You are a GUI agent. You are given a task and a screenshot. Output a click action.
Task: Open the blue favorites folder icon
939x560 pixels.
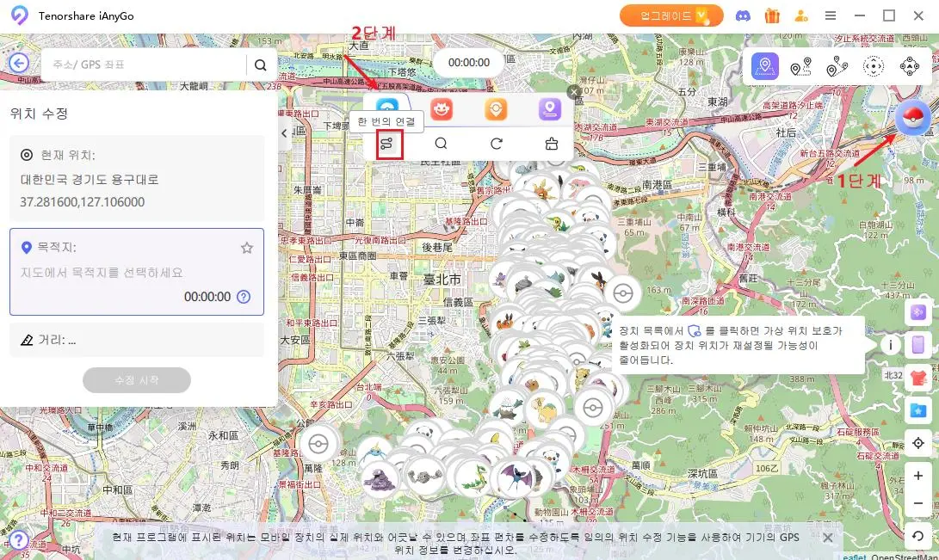(918, 410)
